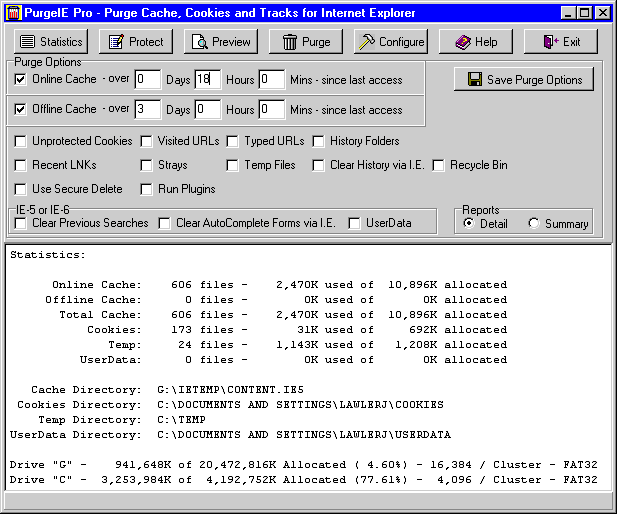Viewport: 617px width, 514px height.
Task: Click the Protect notepad icon
Action: coord(116,42)
